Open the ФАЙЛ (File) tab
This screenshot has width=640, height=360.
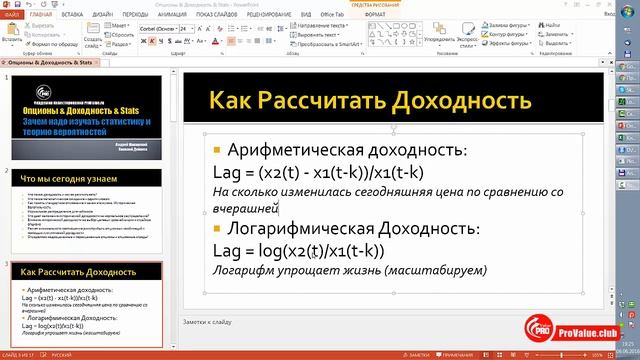(12, 15)
